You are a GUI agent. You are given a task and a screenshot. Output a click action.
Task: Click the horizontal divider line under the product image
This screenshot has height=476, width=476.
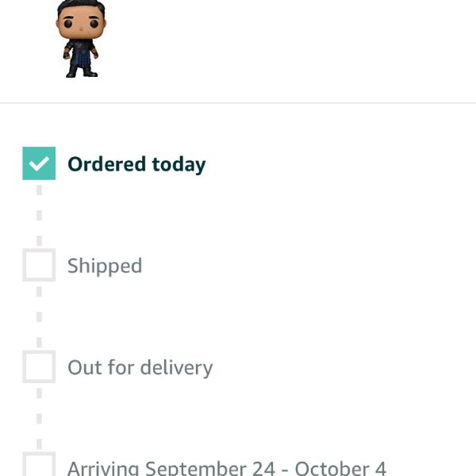tap(238, 103)
